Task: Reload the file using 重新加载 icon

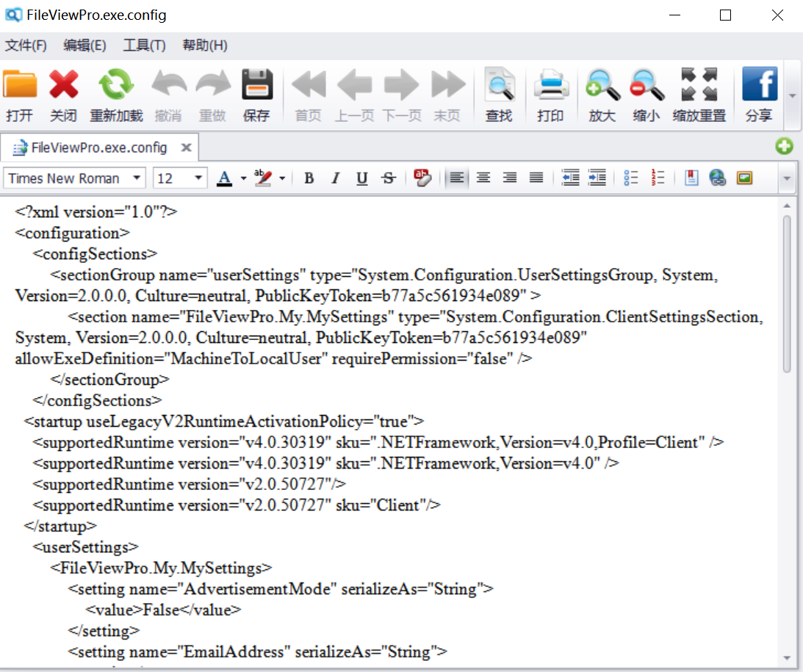Action: click(116, 95)
